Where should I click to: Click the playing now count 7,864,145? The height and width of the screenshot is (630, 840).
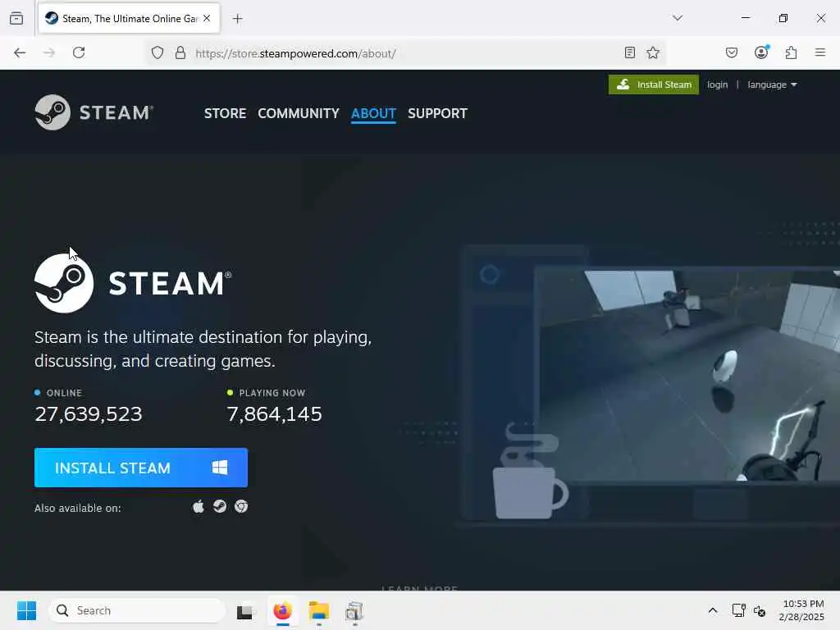[274, 413]
